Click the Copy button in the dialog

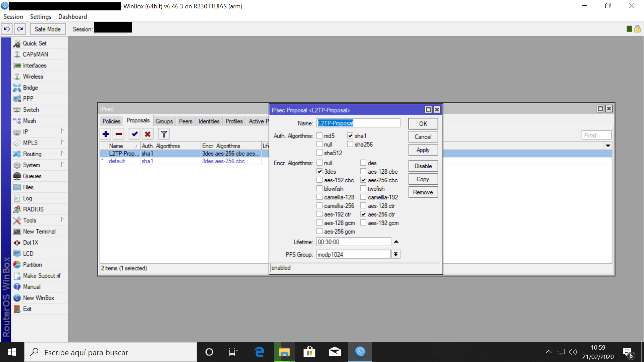[423, 179]
